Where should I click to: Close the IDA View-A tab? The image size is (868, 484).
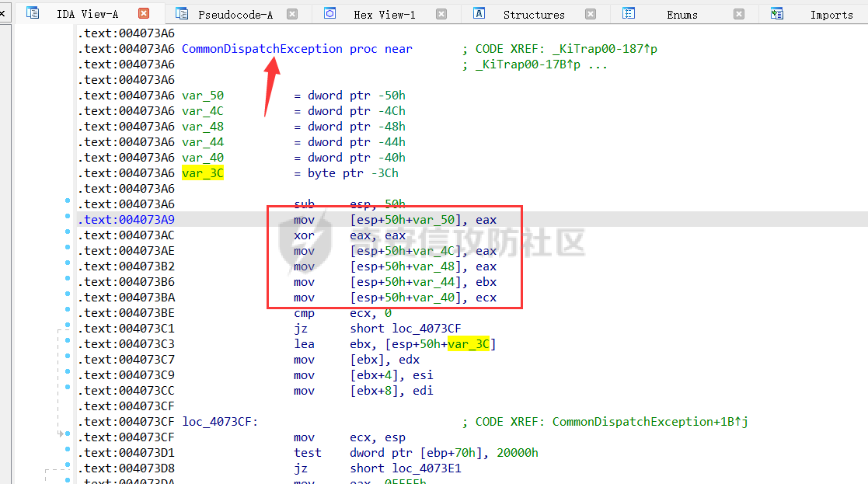[144, 13]
